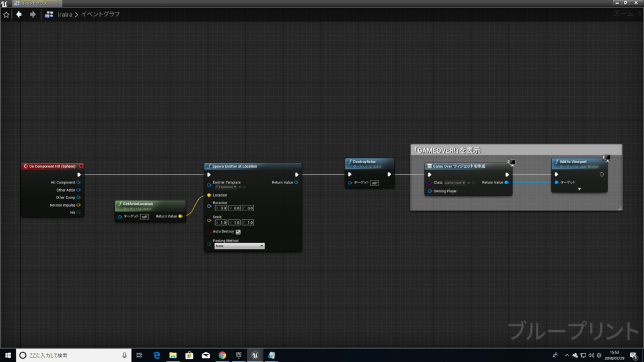
Task: Select the On Component Hit (Sphere) node title
Action: coord(52,166)
